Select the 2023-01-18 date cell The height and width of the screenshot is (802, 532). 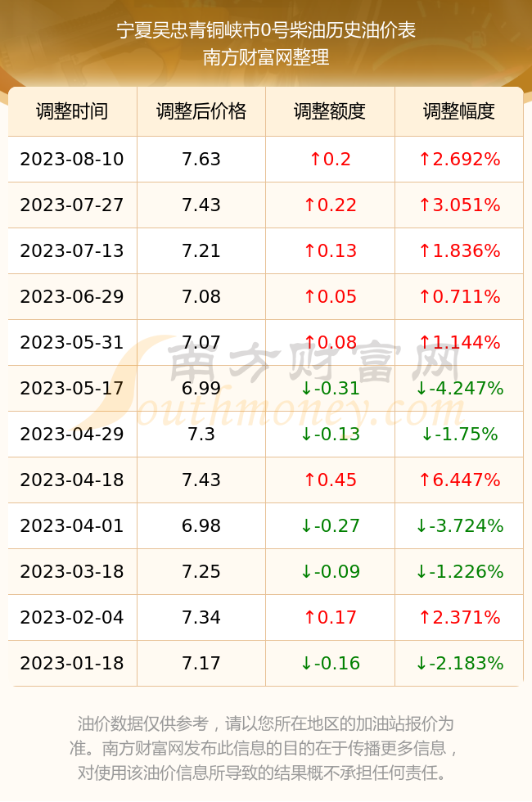72,664
